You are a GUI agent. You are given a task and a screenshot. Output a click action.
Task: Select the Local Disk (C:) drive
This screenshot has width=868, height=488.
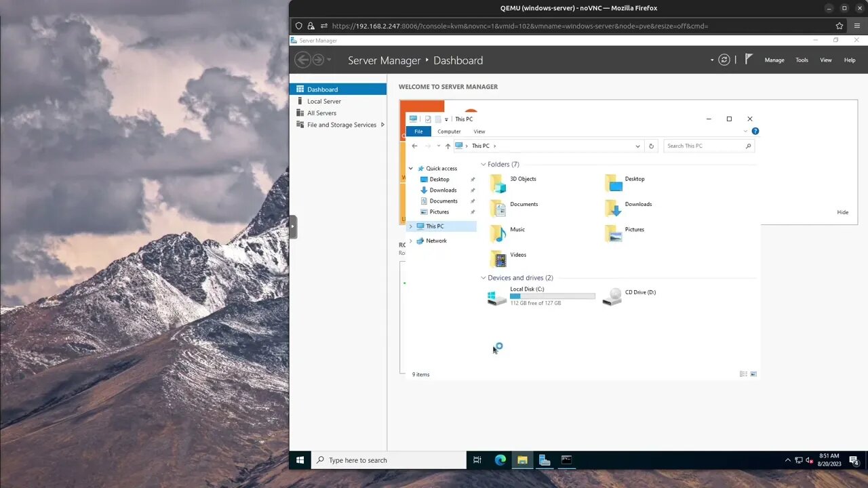(x=541, y=296)
